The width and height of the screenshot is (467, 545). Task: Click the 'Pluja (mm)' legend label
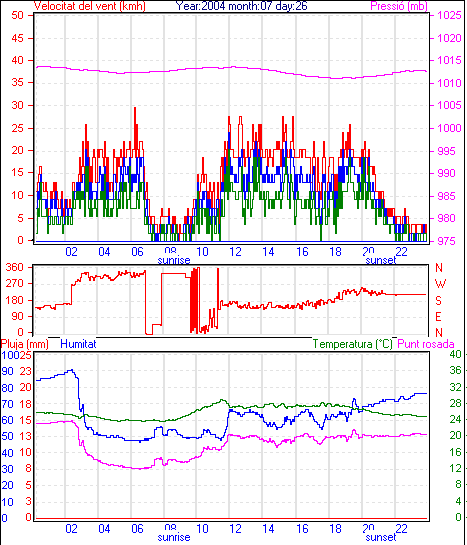(x=24, y=344)
